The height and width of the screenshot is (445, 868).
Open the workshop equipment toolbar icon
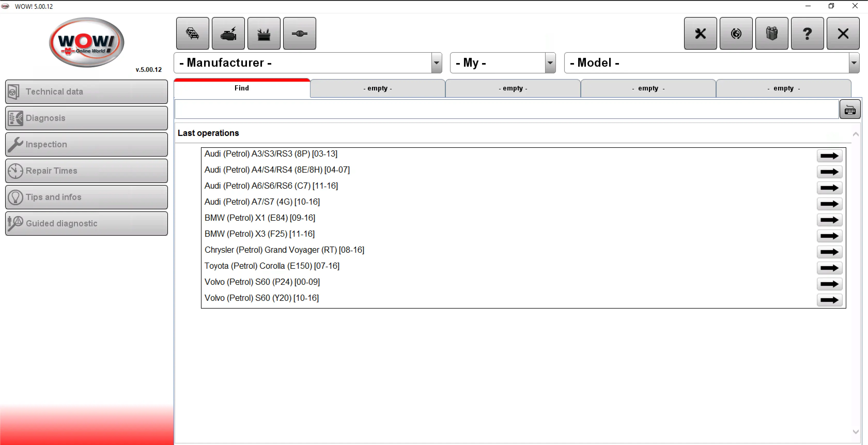click(x=264, y=33)
